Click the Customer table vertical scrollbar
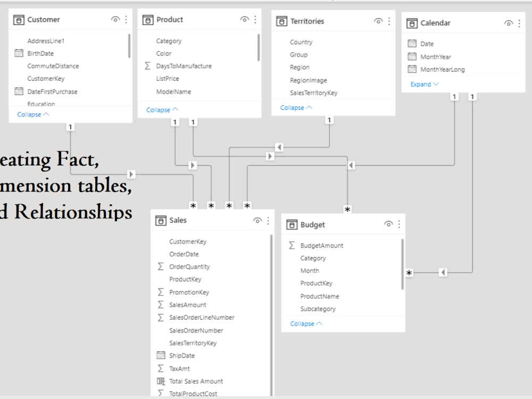The width and height of the screenshot is (532, 399). click(x=129, y=46)
